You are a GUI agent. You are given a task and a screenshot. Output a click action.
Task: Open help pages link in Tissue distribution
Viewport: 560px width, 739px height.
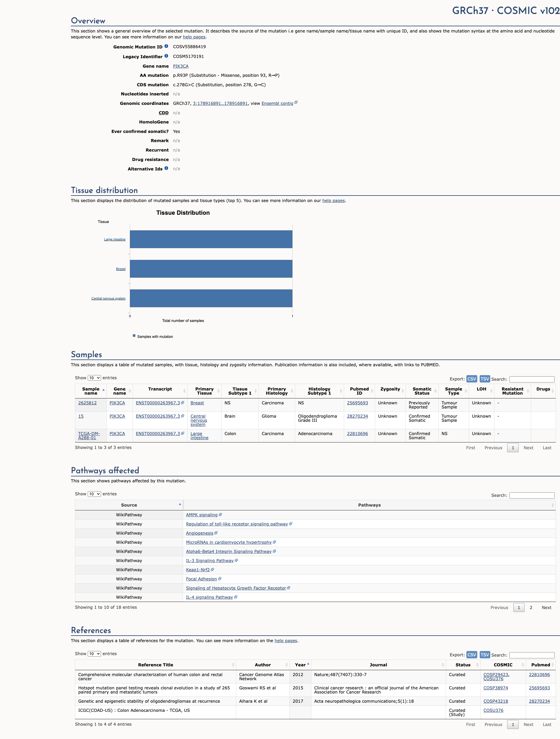333,201
